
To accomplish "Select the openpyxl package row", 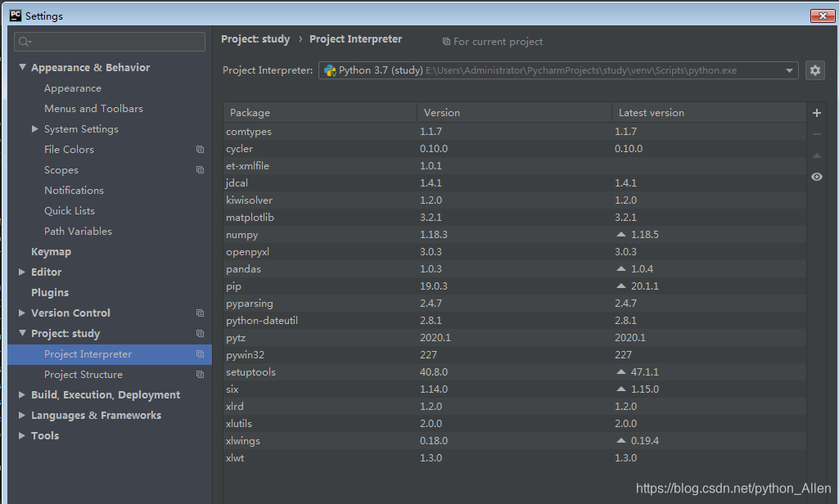I will (515, 251).
